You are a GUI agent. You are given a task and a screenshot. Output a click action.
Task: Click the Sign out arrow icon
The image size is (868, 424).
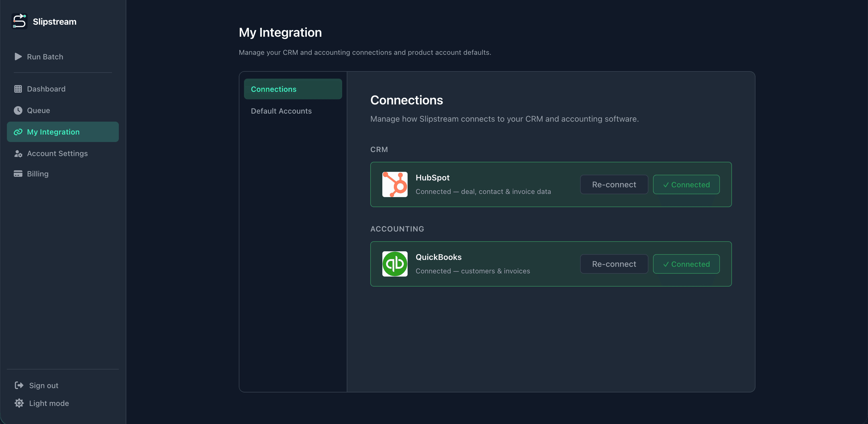click(x=19, y=385)
